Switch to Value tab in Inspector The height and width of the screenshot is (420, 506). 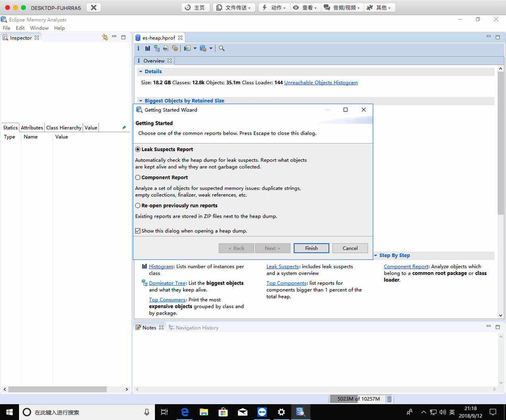click(x=91, y=128)
